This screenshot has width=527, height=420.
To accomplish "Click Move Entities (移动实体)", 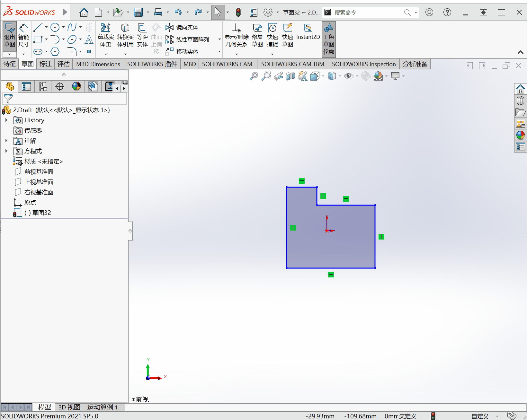I will [x=182, y=51].
